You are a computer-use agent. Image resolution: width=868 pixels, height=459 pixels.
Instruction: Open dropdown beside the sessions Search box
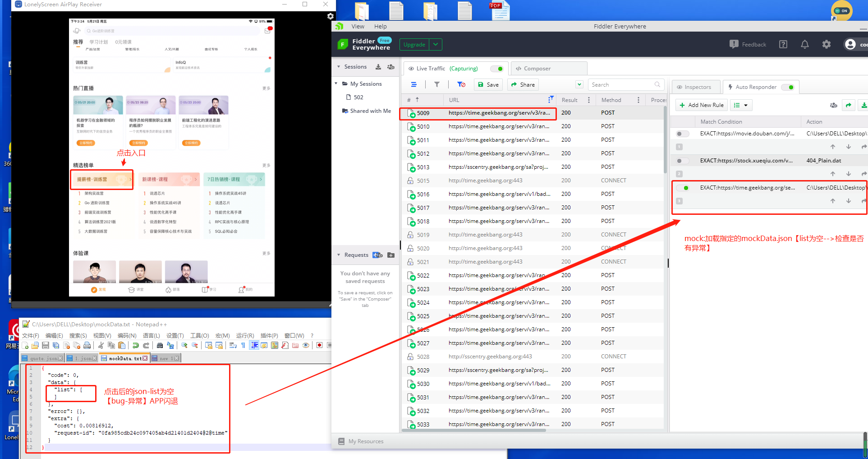pos(579,84)
